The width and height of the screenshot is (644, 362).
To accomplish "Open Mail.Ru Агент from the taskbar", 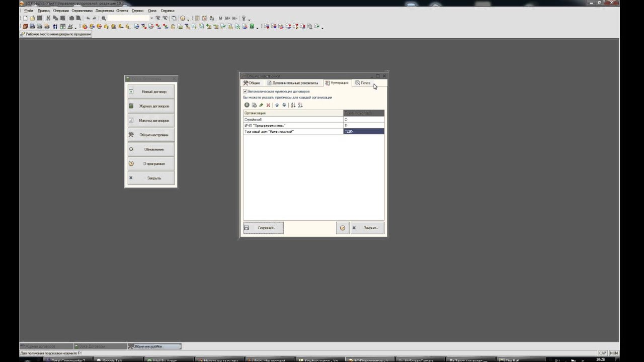I will point(168,360).
